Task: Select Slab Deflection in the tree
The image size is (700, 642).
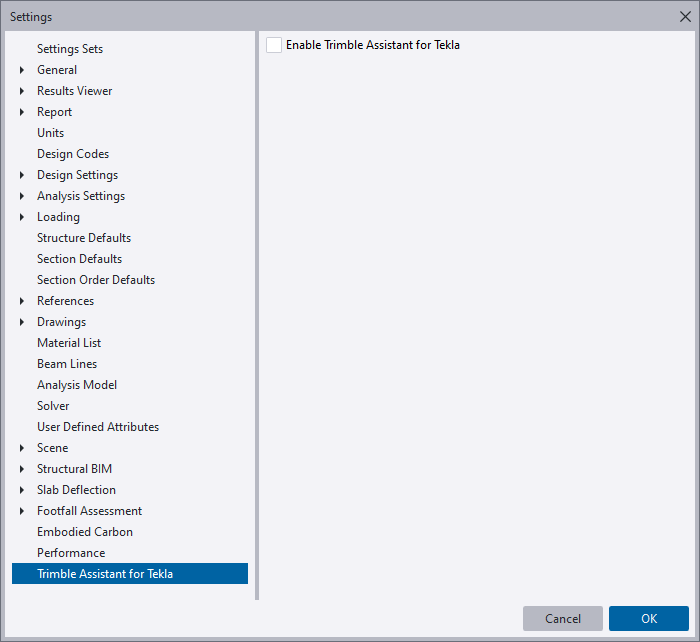Action: click(x=76, y=490)
